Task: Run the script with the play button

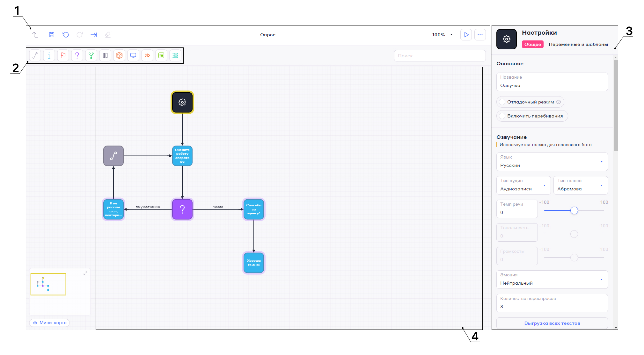Action: click(466, 35)
